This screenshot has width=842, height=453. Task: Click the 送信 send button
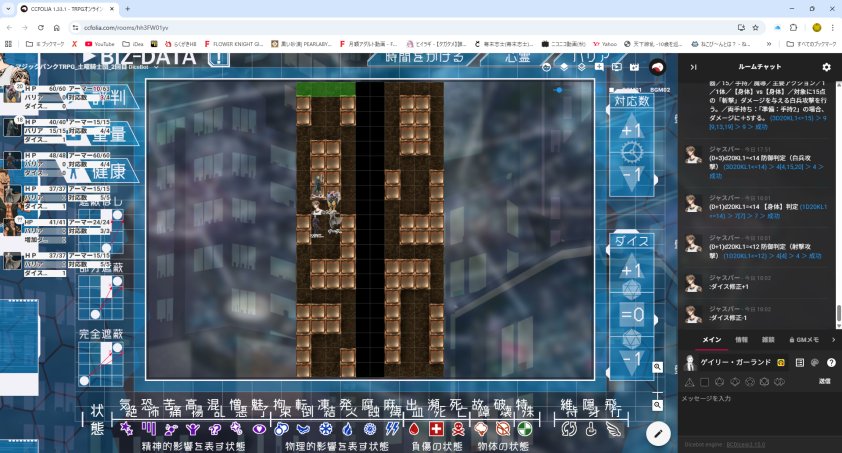pos(824,381)
